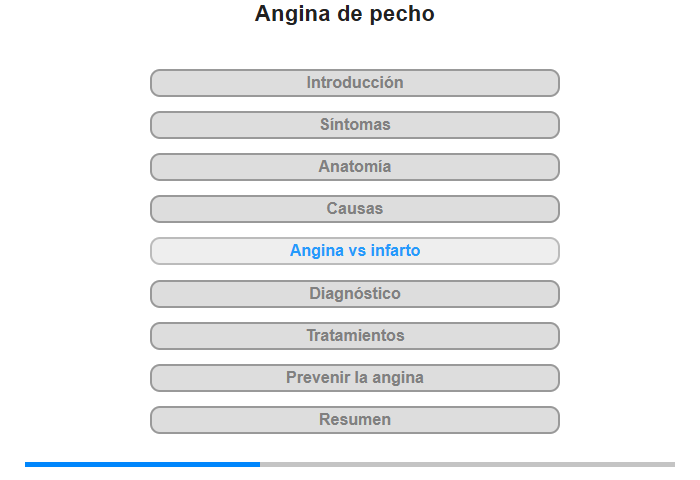Pick the Resumen bar at the bottom of the list
700x480 pixels.
point(355,420)
